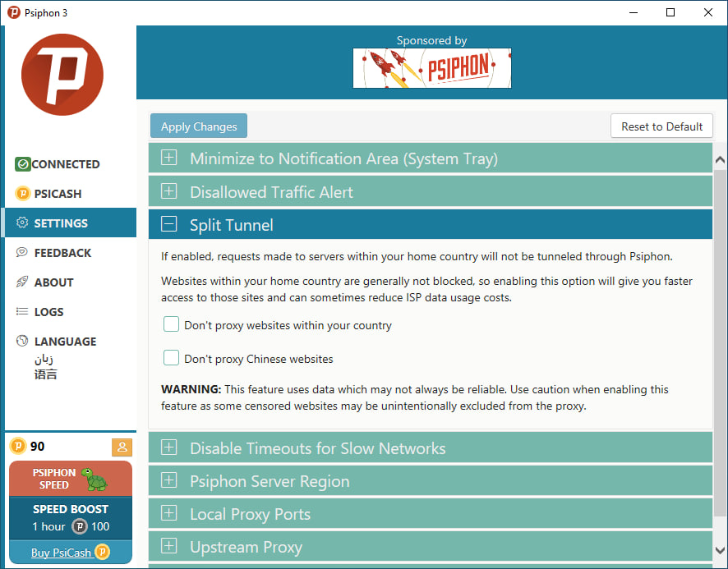Image resolution: width=728 pixels, height=569 pixels.
Task: Expand Minimize to Notification Area section
Action: 430,158
